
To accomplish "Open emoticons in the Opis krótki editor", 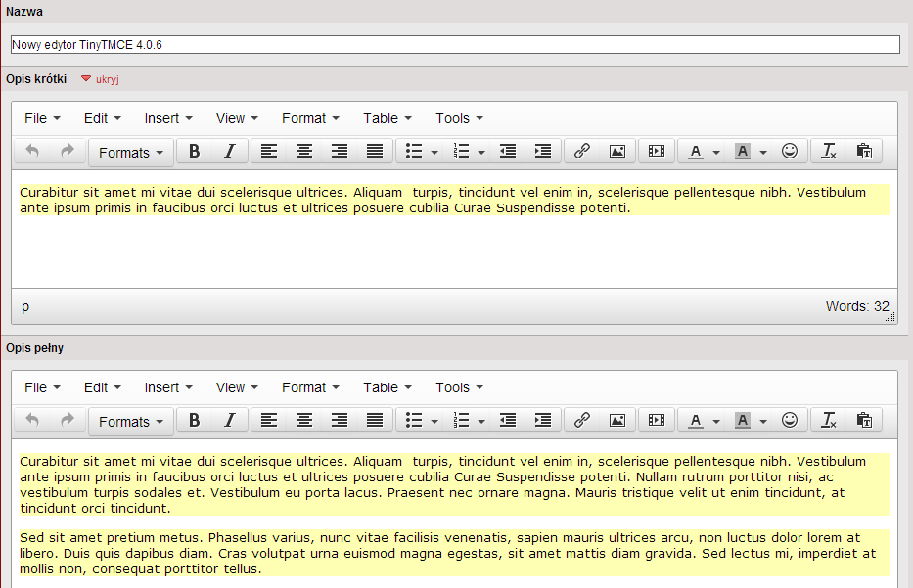I will pos(790,152).
